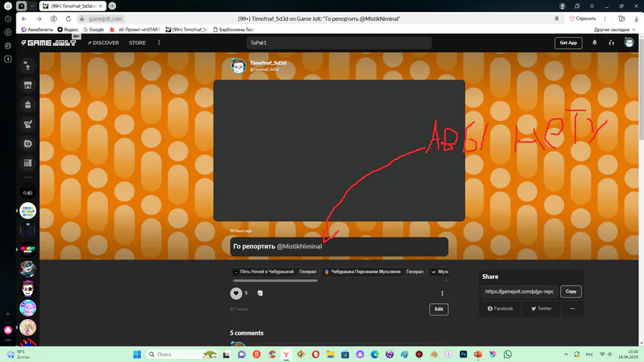644x362 pixels.
Task: Open the quests icon in sidebar
Action: pos(27,124)
